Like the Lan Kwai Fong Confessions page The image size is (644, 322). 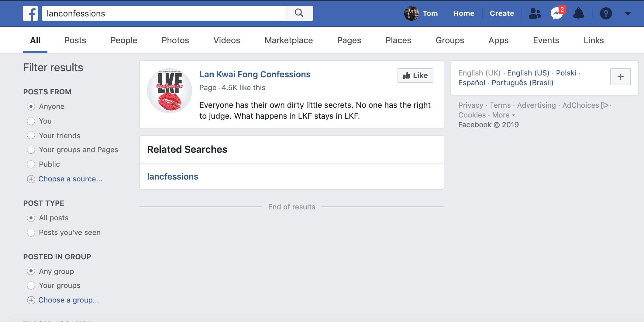(415, 75)
